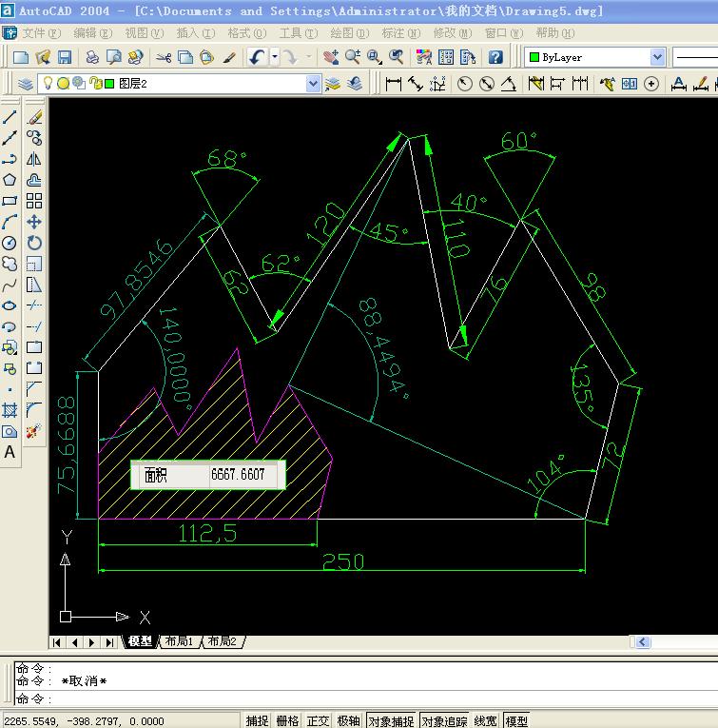Select the Multiline Text tool
718x728 pixels.
tap(10, 452)
